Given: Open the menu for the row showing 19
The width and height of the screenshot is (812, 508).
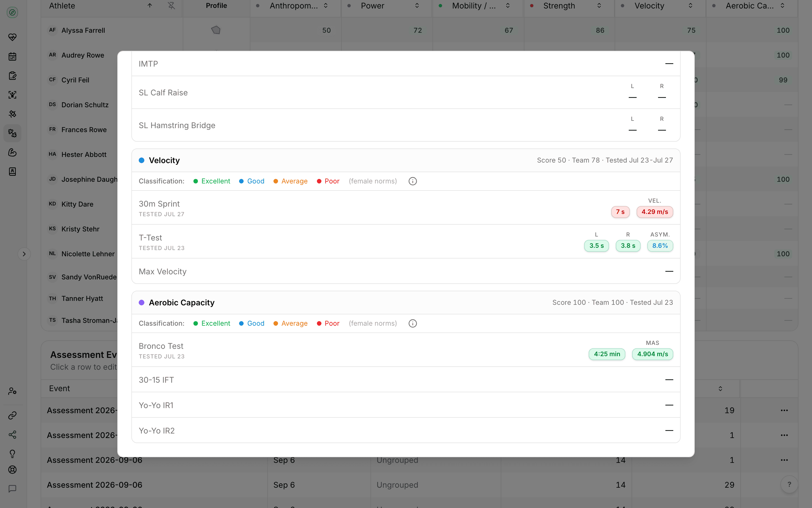Looking at the screenshot, I should point(784,410).
